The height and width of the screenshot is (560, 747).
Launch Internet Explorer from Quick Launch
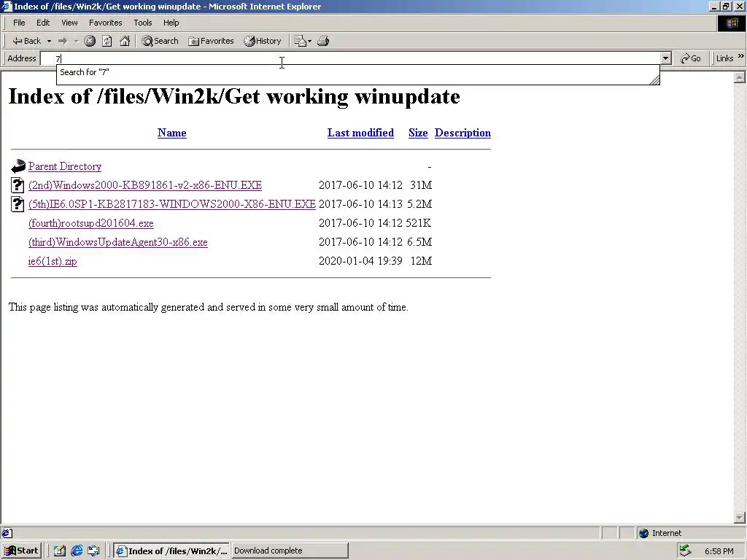point(77,551)
